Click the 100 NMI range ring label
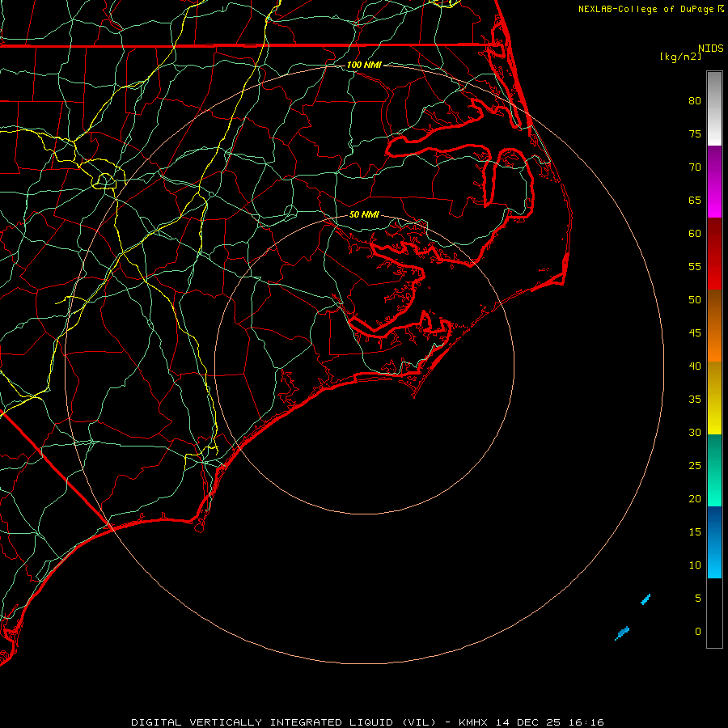The height and width of the screenshot is (728, 728). pyautogui.click(x=363, y=65)
